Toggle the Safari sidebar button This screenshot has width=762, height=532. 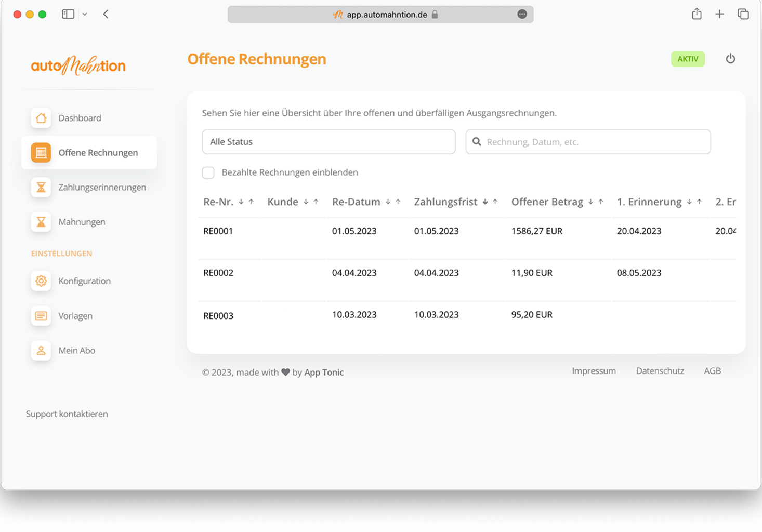point(68,14)
